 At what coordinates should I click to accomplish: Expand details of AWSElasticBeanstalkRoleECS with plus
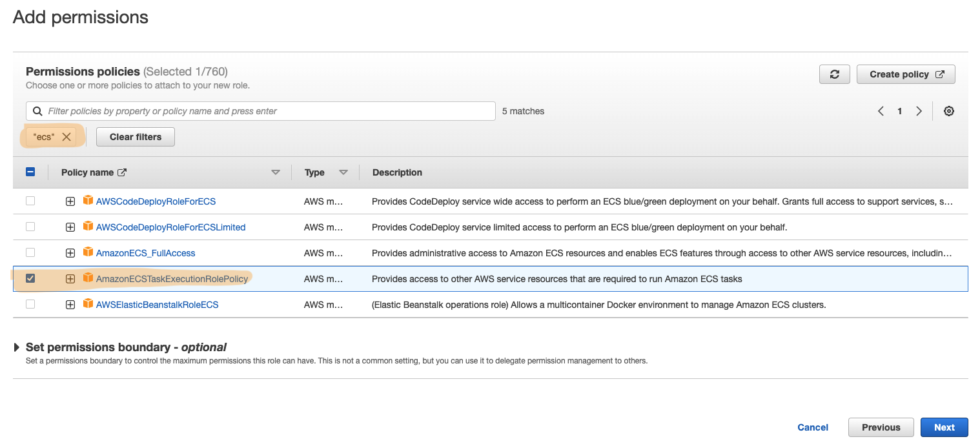tap(70, 305)
